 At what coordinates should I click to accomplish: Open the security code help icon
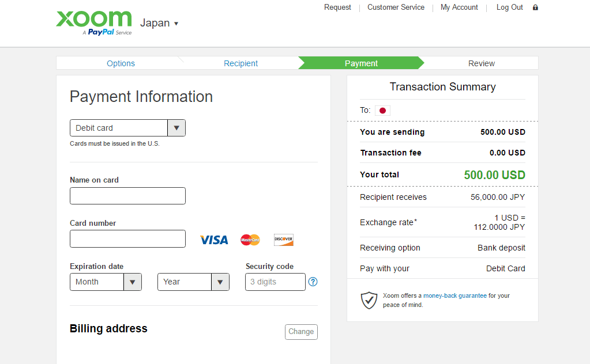(313, 282)
